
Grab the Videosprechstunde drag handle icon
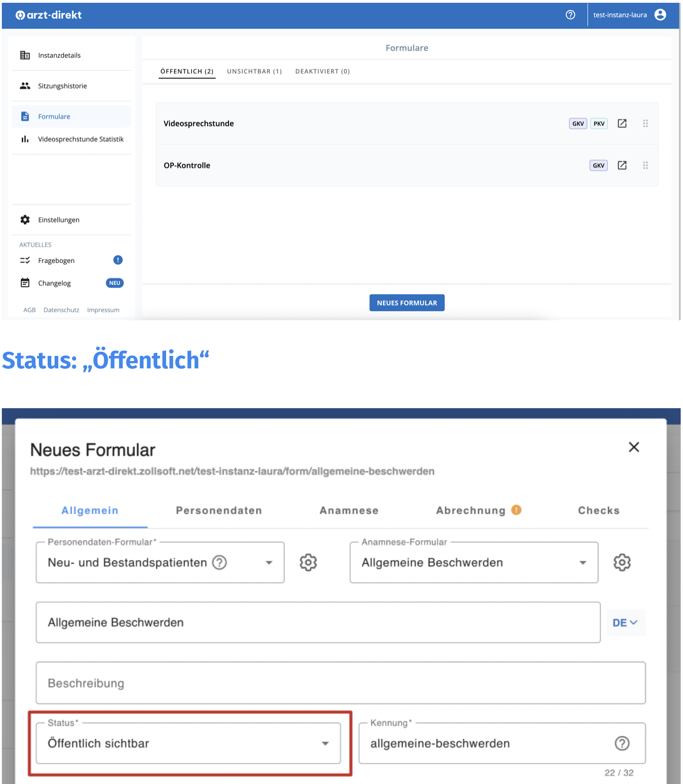pos(645,124)
